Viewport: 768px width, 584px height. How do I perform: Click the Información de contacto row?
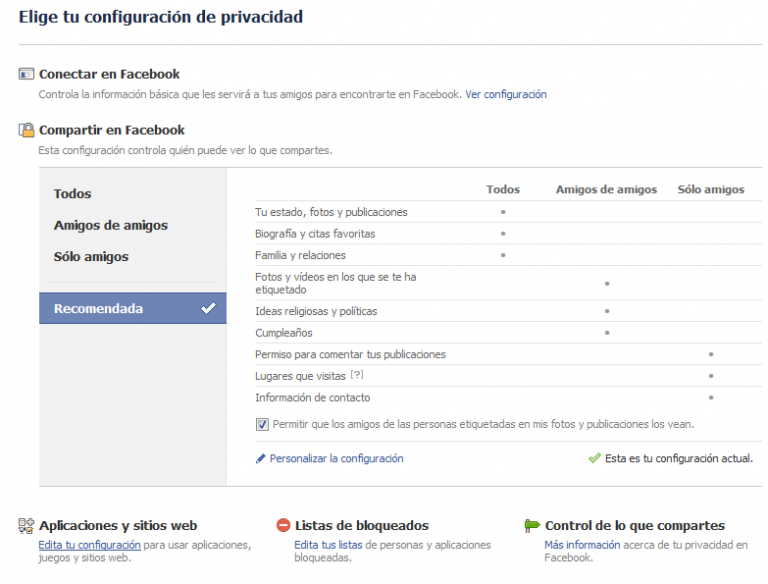coord(508,397)
